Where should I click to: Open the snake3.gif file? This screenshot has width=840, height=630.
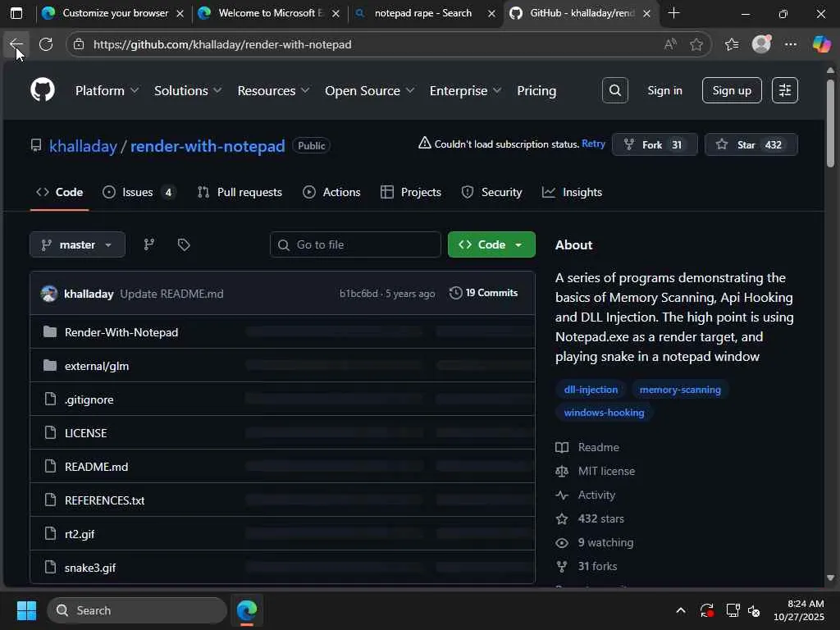[x=90, y=568]
